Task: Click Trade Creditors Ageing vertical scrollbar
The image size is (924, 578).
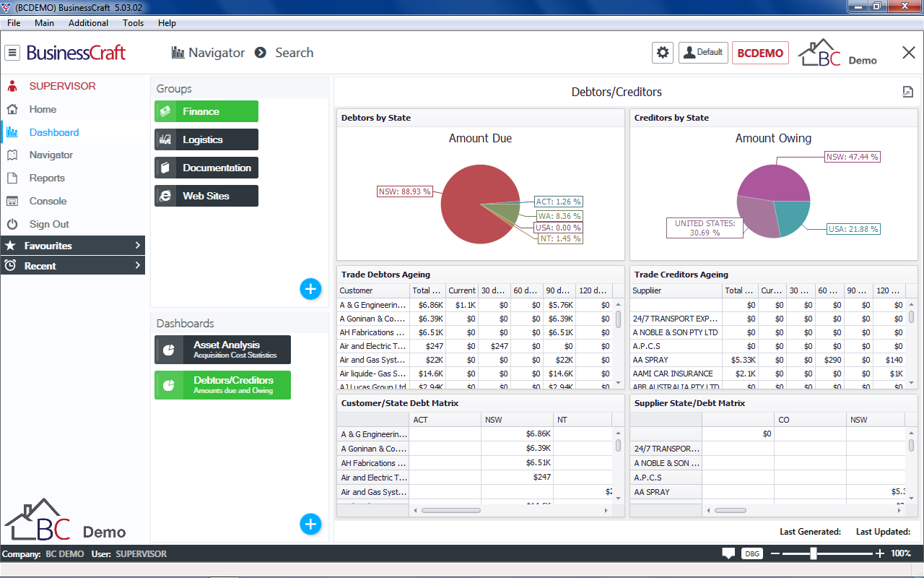Action: click(911, 316)
